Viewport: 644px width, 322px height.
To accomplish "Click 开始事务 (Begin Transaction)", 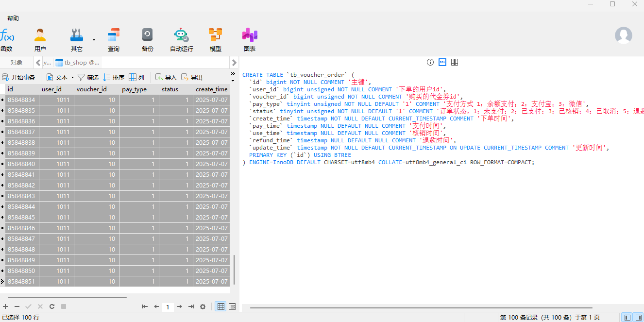I will pos(18,77).
